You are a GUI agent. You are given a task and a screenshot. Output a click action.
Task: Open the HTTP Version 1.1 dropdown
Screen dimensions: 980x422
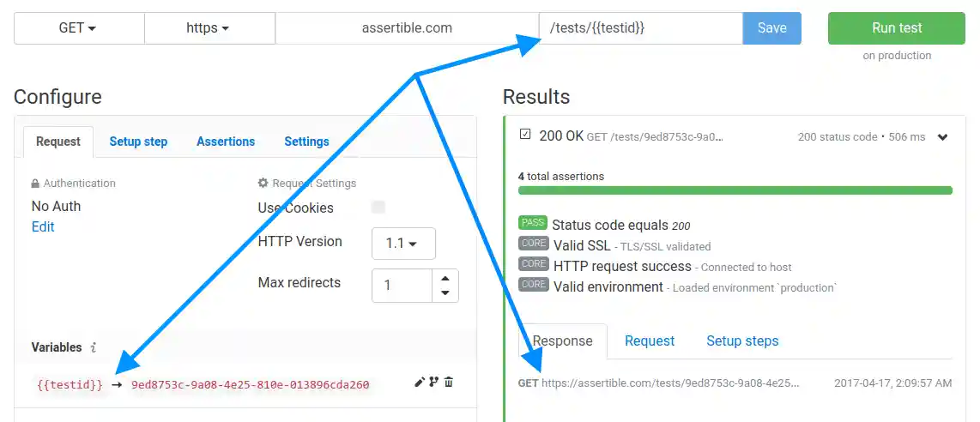(403, 244)
